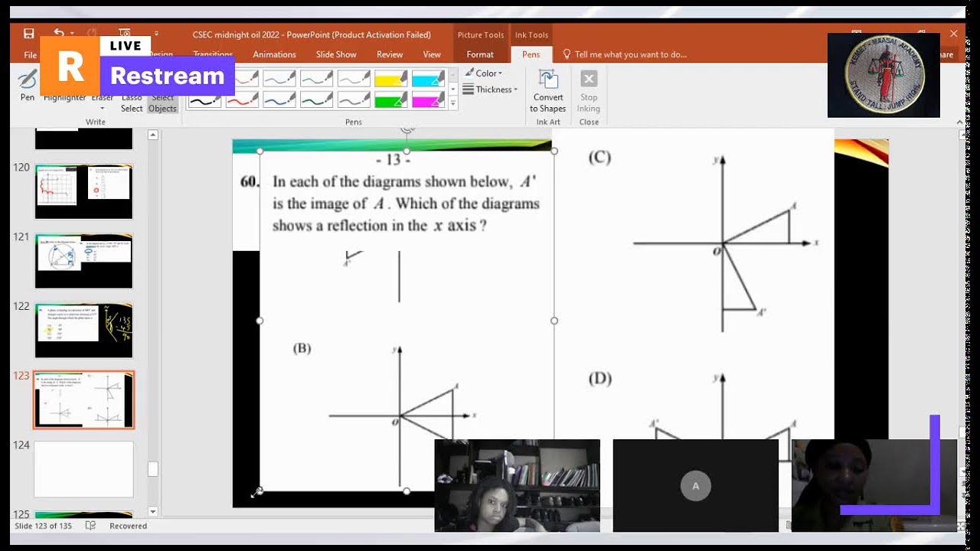Viewport: 980px width, 551px height.
Task: Click participant avatar labeled A
Action: (696, 486)
